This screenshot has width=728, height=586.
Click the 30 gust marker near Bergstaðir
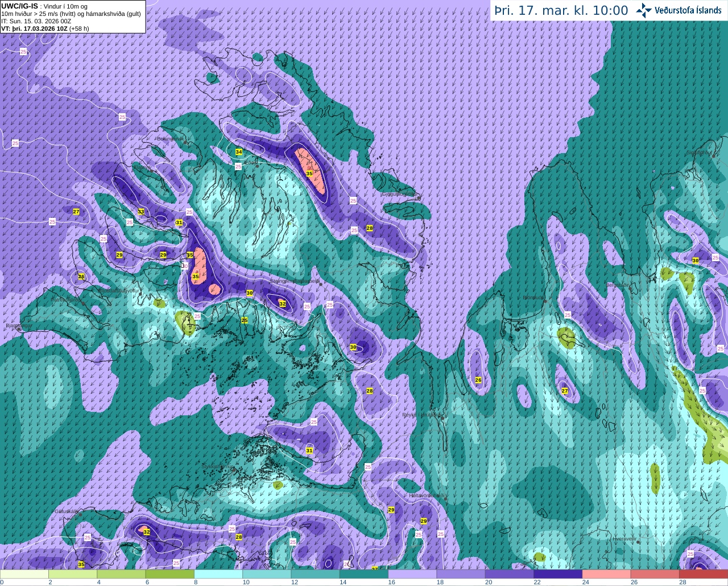tap(695, 260)
